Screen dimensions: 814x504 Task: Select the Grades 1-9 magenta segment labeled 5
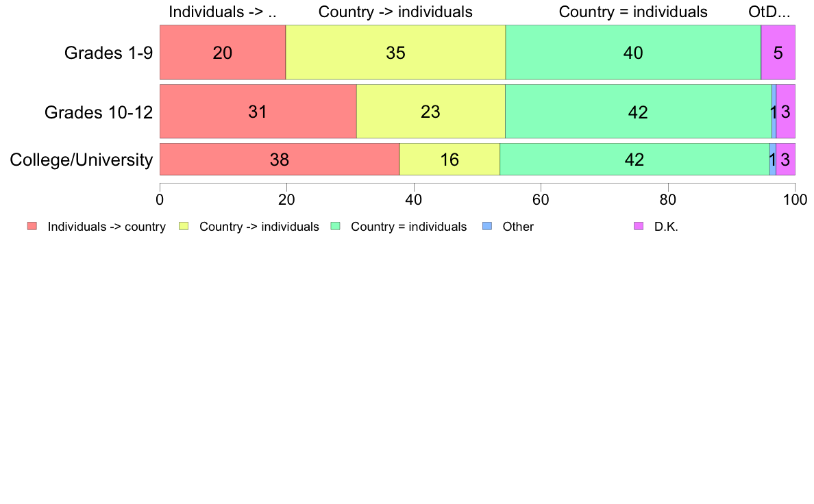pos(778,53)
